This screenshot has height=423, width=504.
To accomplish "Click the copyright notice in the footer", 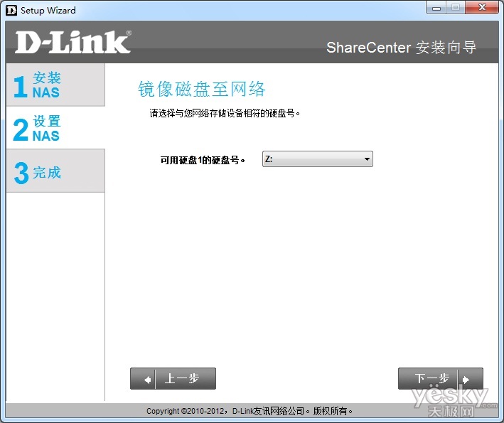I will click(250, 411).
